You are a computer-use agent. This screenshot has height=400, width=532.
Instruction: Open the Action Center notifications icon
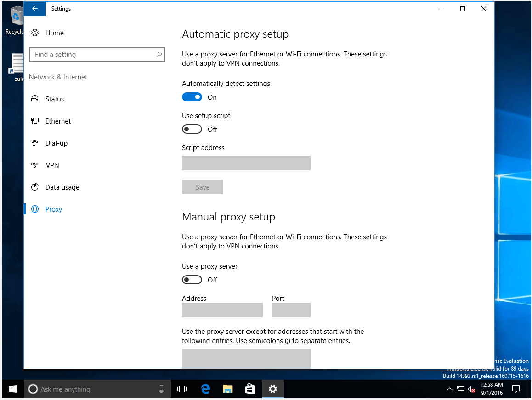(x=516, y=389)
